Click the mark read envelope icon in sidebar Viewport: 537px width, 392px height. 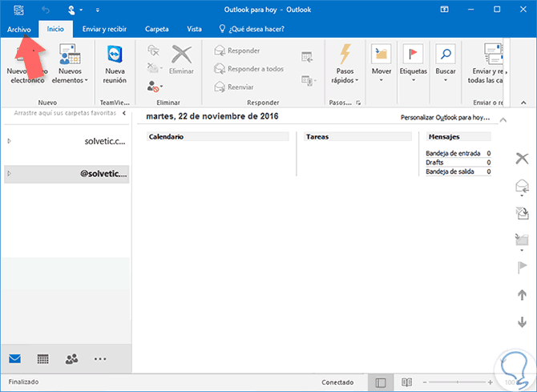522,213
